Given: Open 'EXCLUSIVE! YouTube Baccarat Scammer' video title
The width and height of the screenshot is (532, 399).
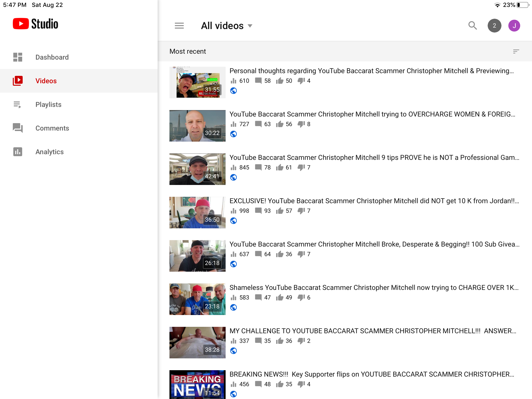Looking at the screenshot, I should point(374,201).
